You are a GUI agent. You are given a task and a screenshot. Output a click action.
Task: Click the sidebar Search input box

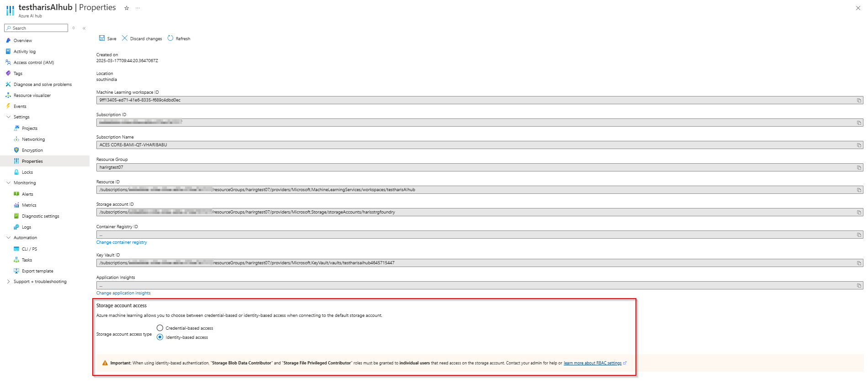(x=36, y=28)
